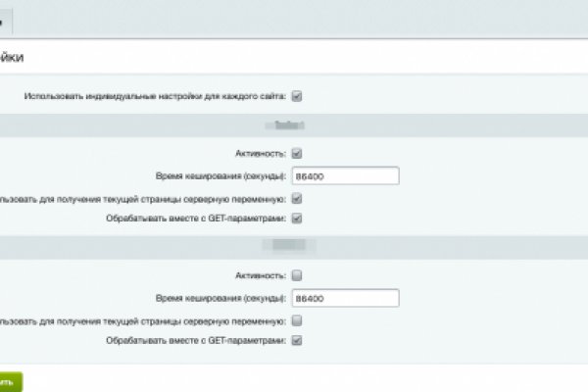The width and height of the screenshot is (588, 392).
Task: Click Активность label in the first section
Action: click(x=260, y=153)
